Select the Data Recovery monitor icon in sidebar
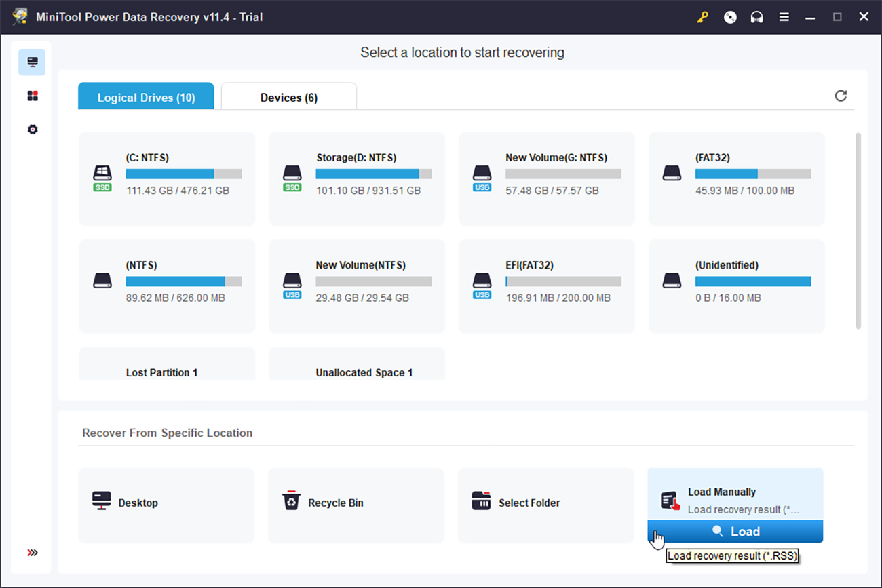This screenshot has height=588, width=882. coord(32,62)
